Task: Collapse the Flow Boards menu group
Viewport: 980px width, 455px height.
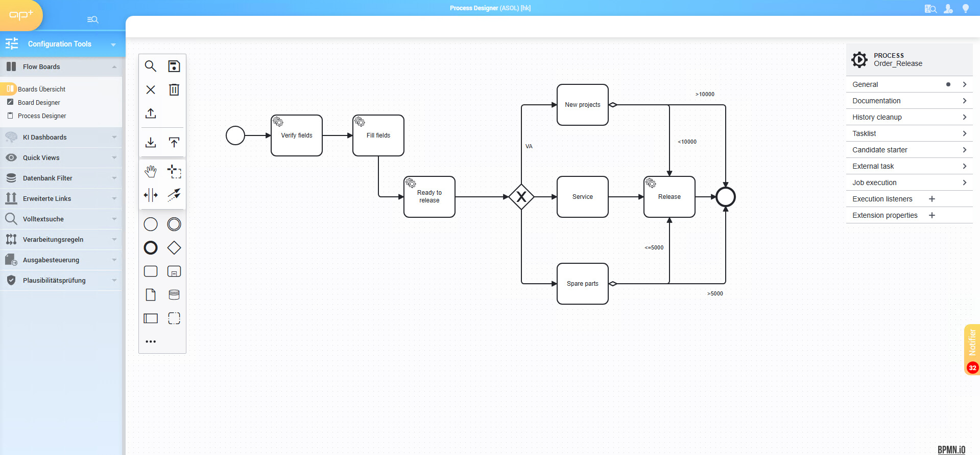Action: click(61, 66)
